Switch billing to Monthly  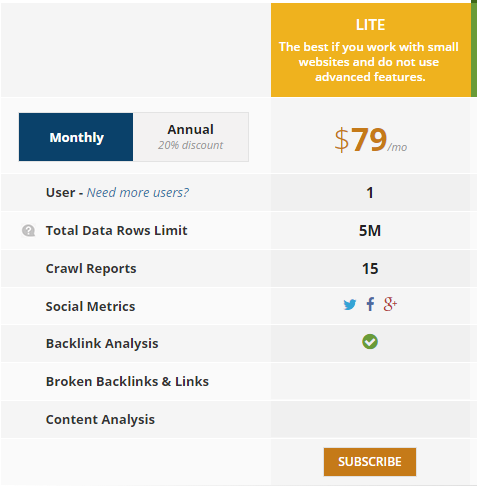76,137
